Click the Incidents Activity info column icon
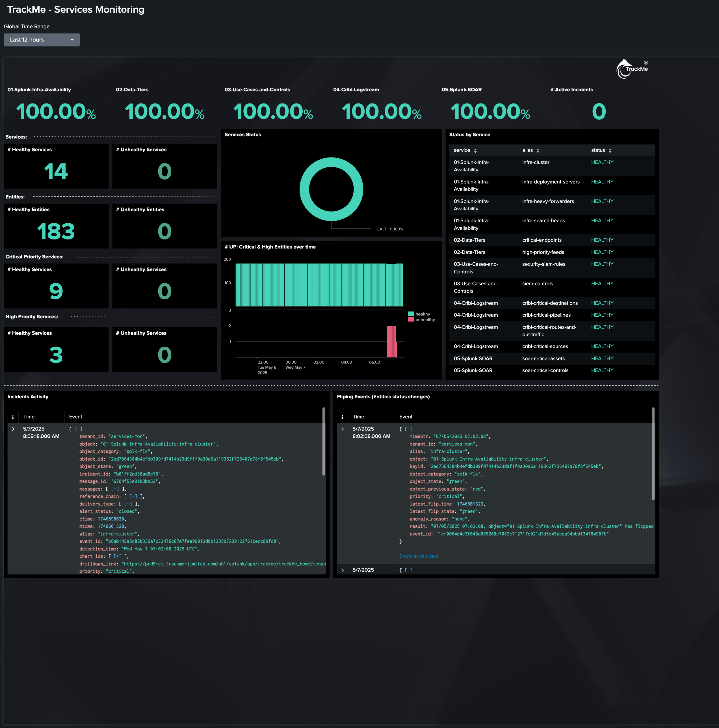Screen dimensions: 719x728 (13, 417)
